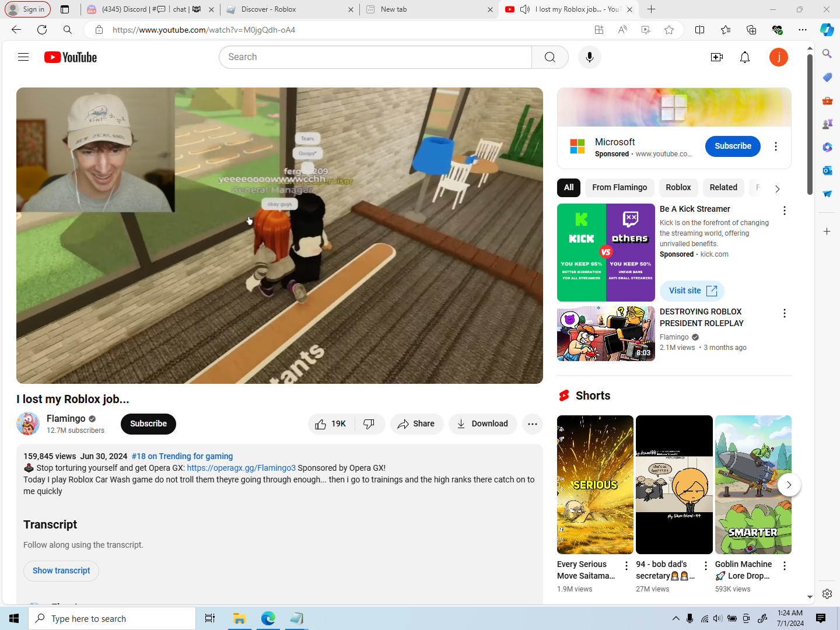Viewport: 840px width, 630px height.
Task: Subscribe to Flamingo with the black button
Action: click(x=148, y=424)
